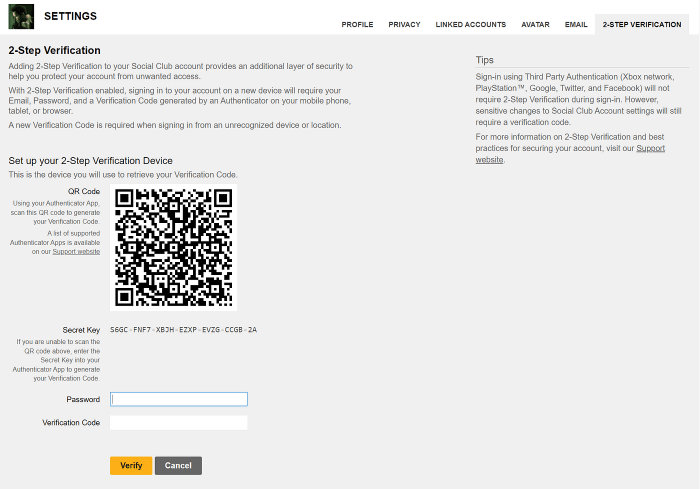Open Support website link under QR Code
Screen dimensions: 700x489
click(x=76, y=252)
